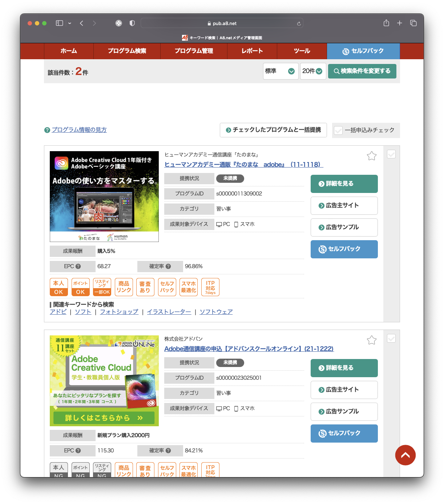The height and width of the screenshot is (504, 444).
Task: Click the セルフバック badge in first program
Action: click(x=167, y=287)
